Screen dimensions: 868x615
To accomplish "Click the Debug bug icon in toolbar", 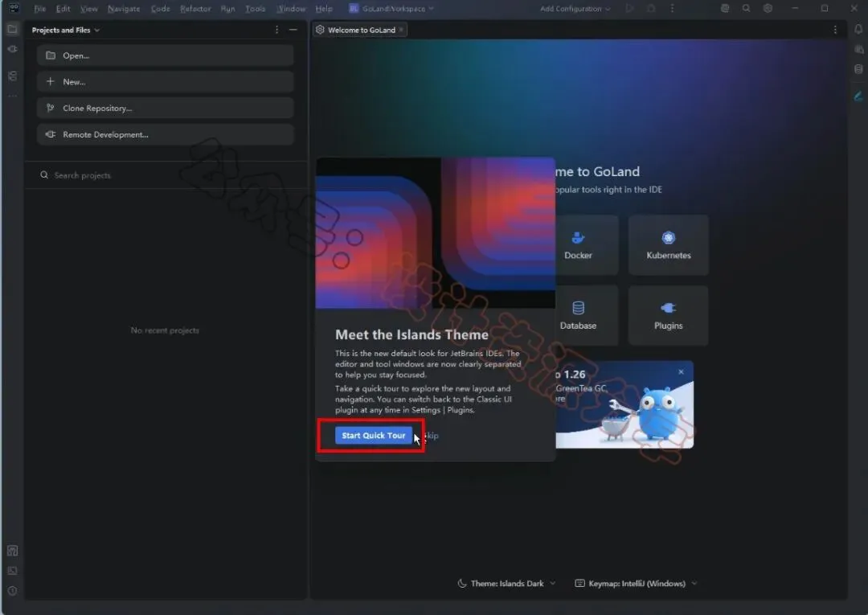I will [651, 8].
